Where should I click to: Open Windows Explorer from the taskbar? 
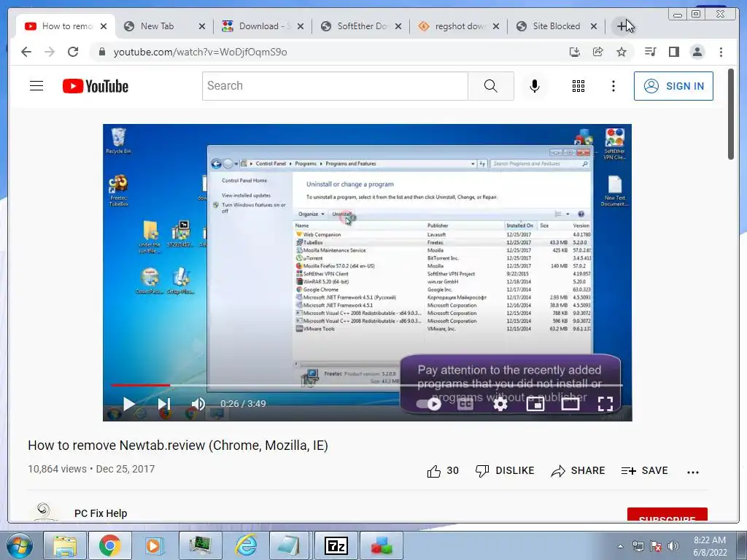coord(65,545)
